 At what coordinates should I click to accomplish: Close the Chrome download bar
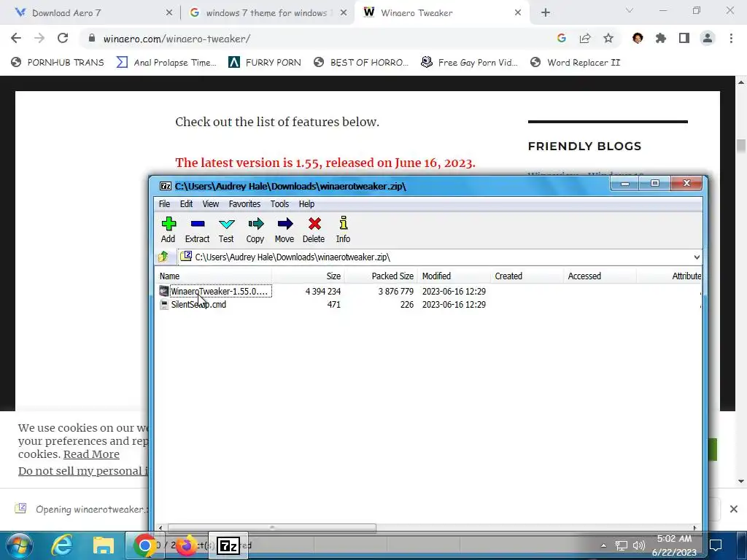[x=734, y=510]
